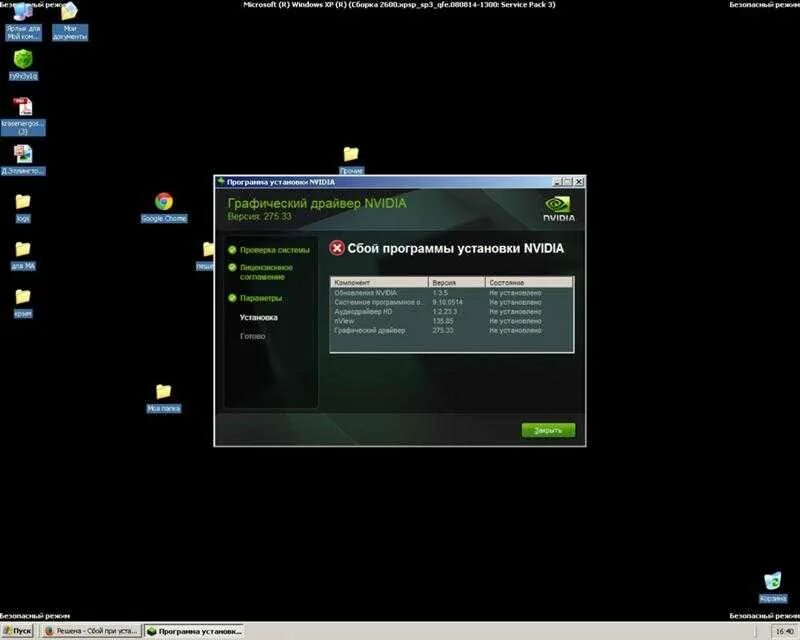
Task: Click the taskbar clock showing 16:40
Action: click(784, 632)
